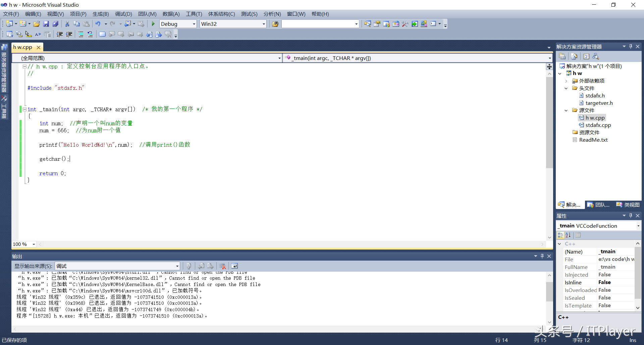Click the Start Page green arrow icon
This screenshot has height=345, width=644.
tap(415, 24)
